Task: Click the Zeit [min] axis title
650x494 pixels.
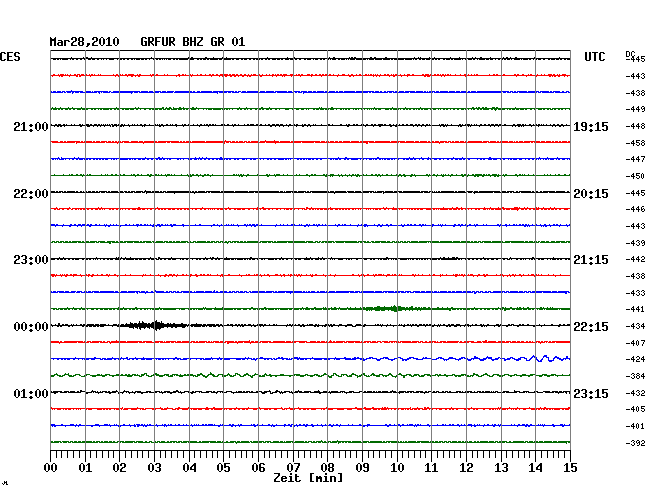Action: 308,478
